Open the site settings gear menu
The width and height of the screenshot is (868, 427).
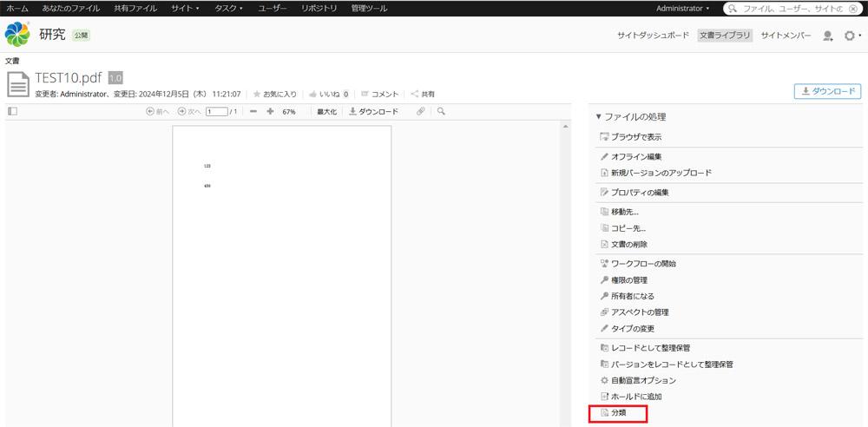point(852,36)
